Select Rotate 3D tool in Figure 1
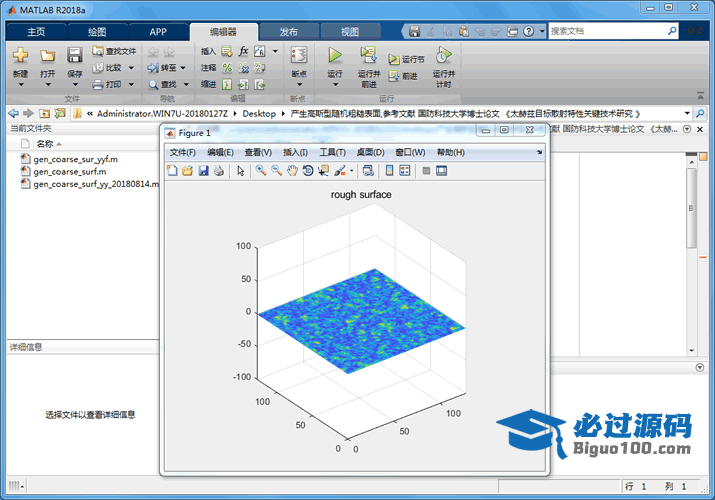Image resolution: width=715 pixels, height=500 pixels. (x=308, y=170)
